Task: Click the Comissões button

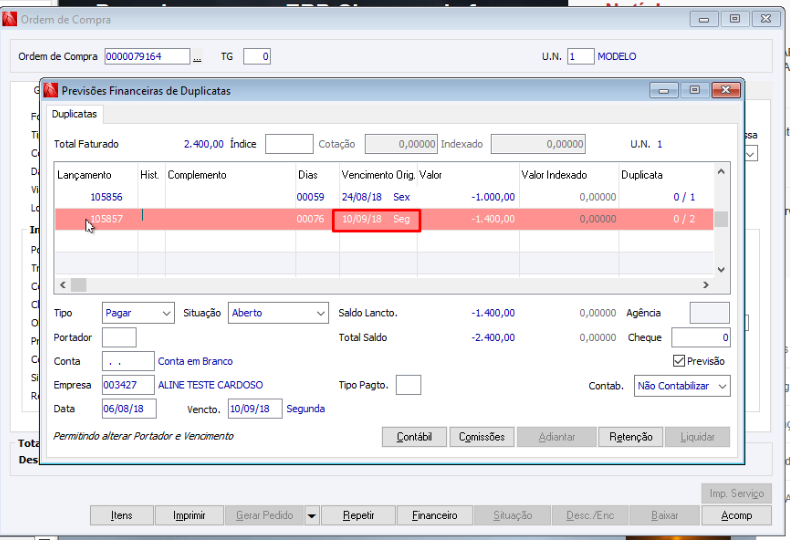Action: (x=482, y=437)
